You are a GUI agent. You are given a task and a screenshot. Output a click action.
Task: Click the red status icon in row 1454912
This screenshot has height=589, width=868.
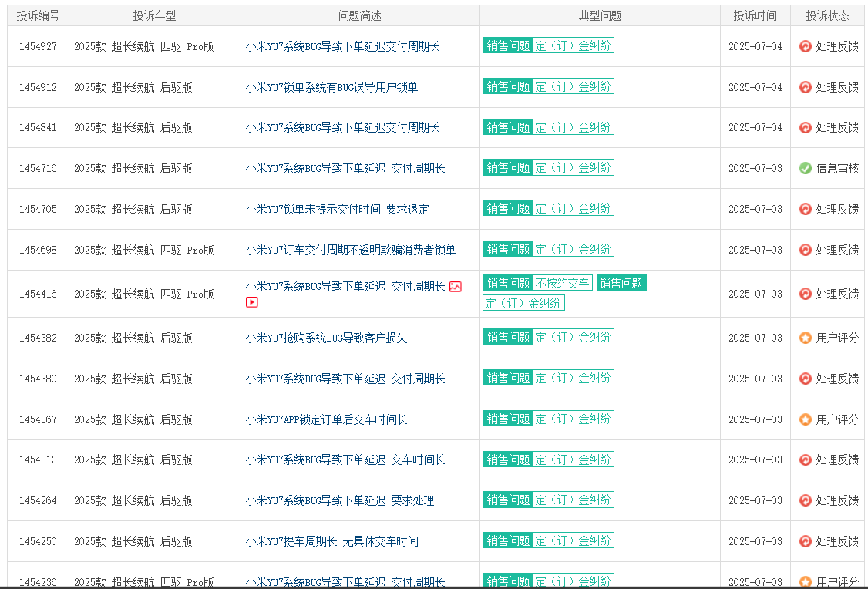(x=806, y=87)
